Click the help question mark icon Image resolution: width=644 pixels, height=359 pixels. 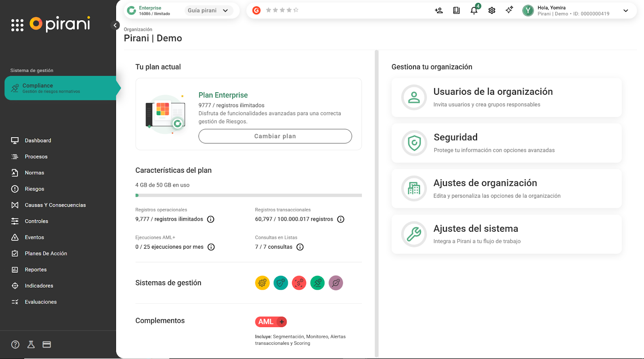pyautogui.click(x=15, y=344)
